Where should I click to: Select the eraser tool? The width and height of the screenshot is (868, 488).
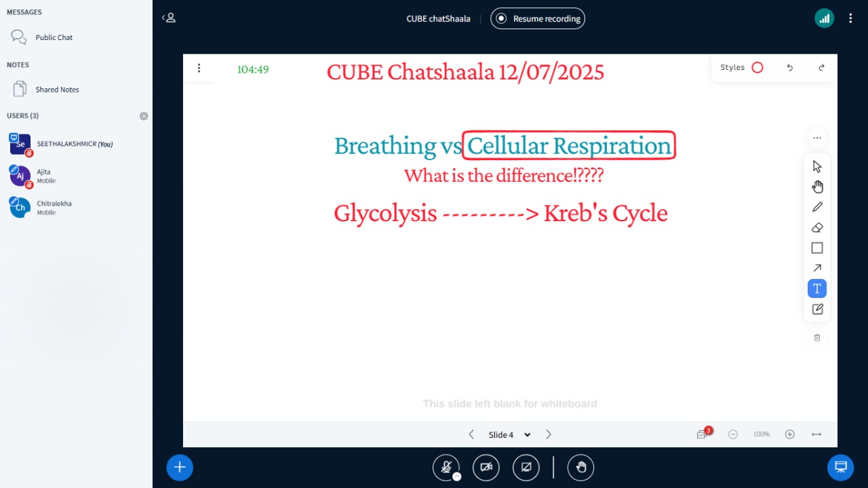click(x=816, y=227)
